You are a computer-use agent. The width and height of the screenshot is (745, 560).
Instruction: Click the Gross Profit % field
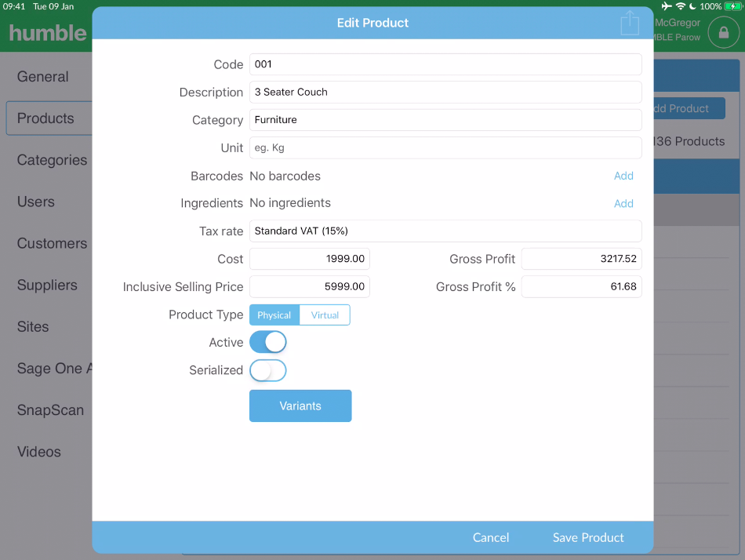tap(582, 286)
